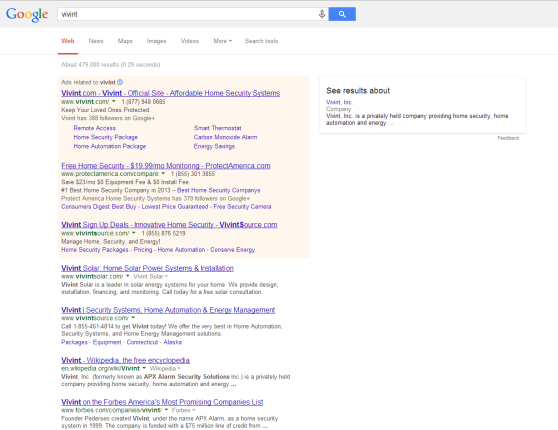Open the More dropdown menu
The width and height of the screenshot is (558, 430).
(x=222, y=41)
